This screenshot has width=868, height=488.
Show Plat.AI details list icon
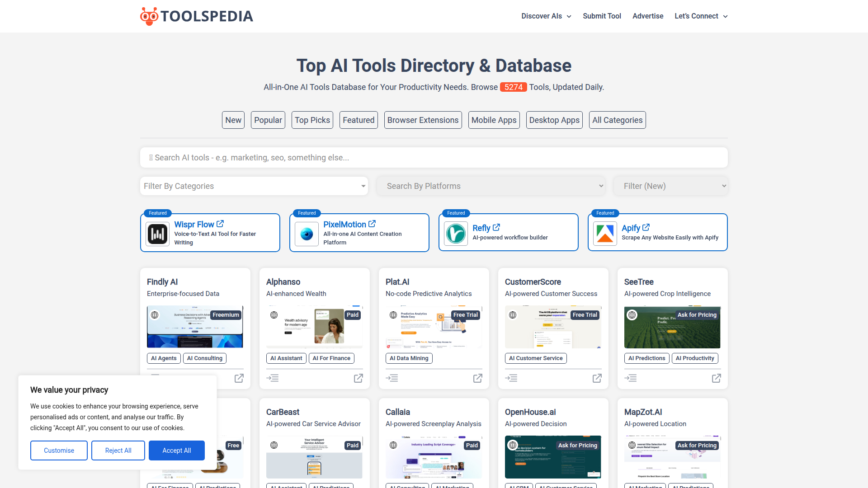pos(392,378)
